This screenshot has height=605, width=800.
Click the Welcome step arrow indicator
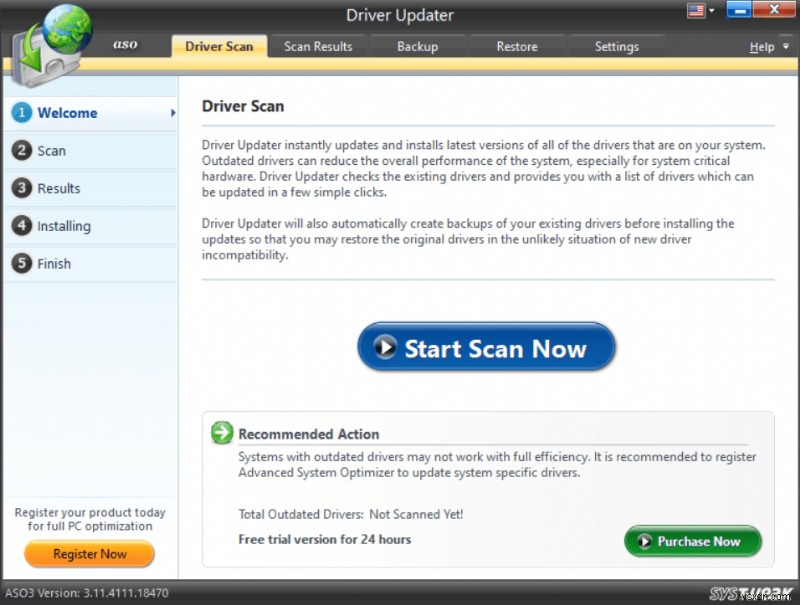(x=173, y=113)
